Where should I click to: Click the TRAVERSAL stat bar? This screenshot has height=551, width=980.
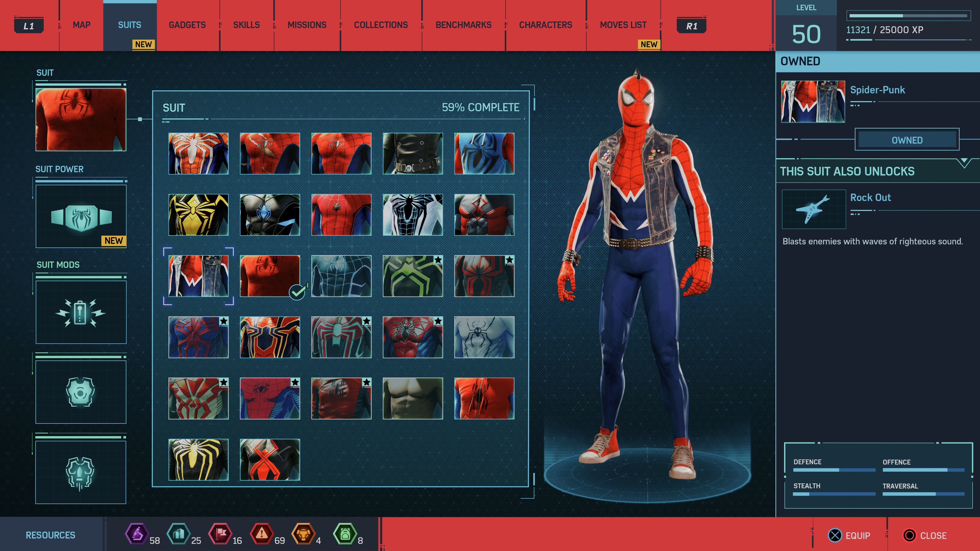click(x=923, y=494)
